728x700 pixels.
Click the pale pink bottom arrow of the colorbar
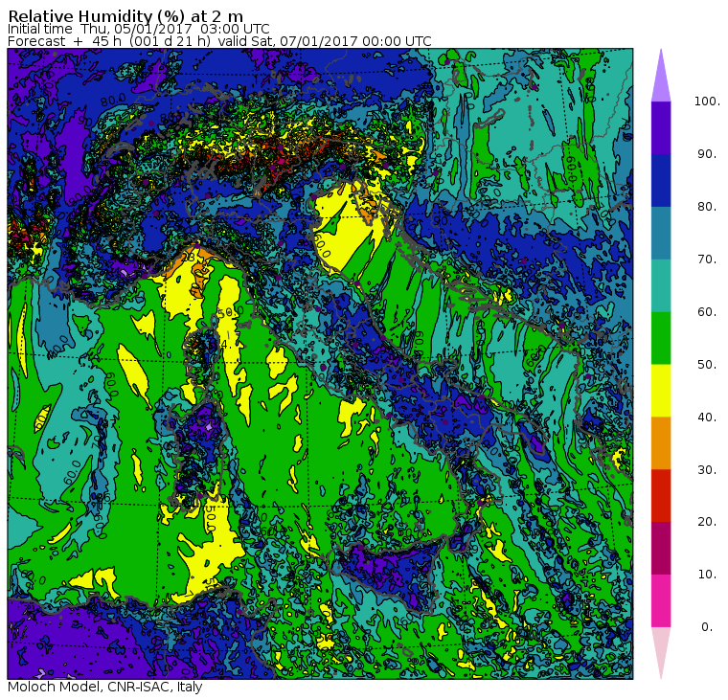[661, 650]
